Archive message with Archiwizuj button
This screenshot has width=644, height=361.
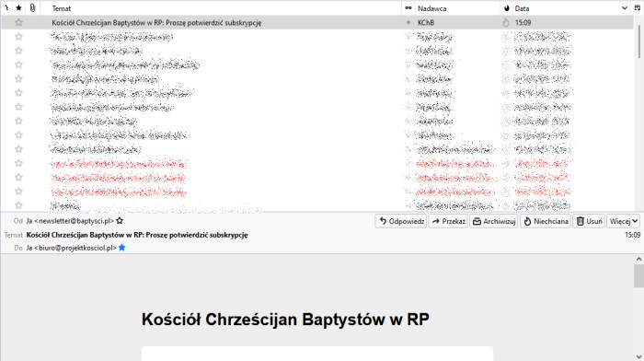click(494, 221)
